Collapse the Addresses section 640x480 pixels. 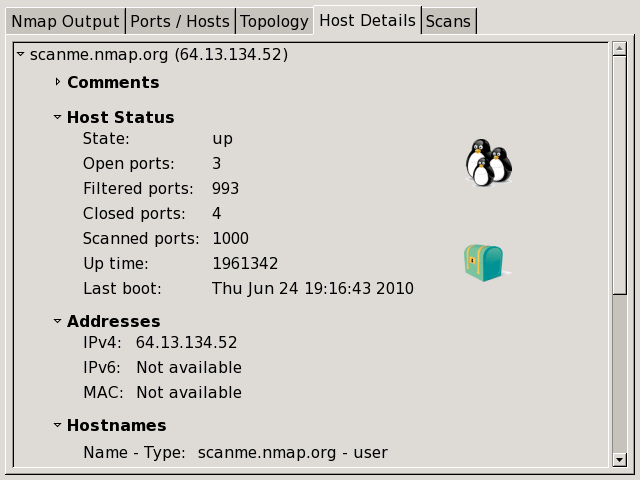58,321
